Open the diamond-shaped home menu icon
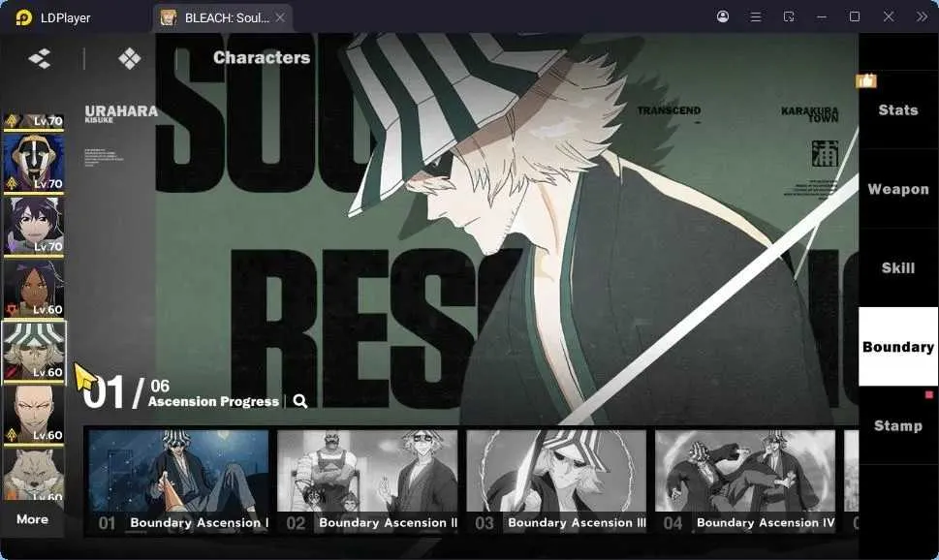939x560 pixels. pos(129,58)
